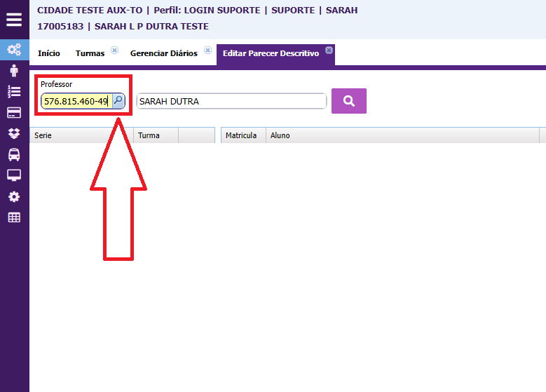The width and height of the screenshot is (546, 392).
Task: Click the gears icon in sidebar
Action: click(x=14, y=50)
